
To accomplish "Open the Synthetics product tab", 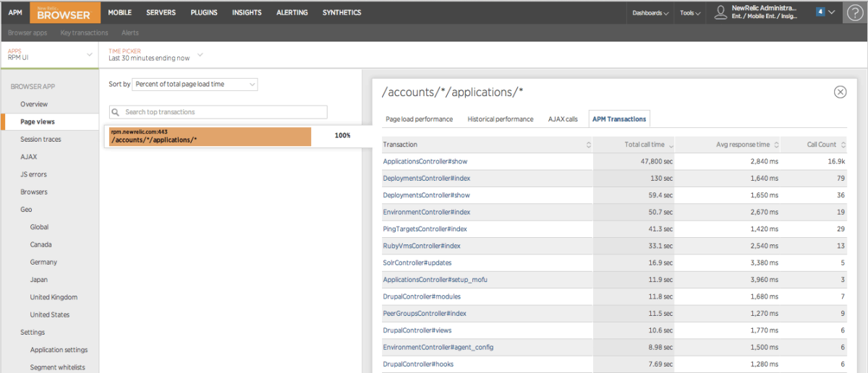I will 343,12.
